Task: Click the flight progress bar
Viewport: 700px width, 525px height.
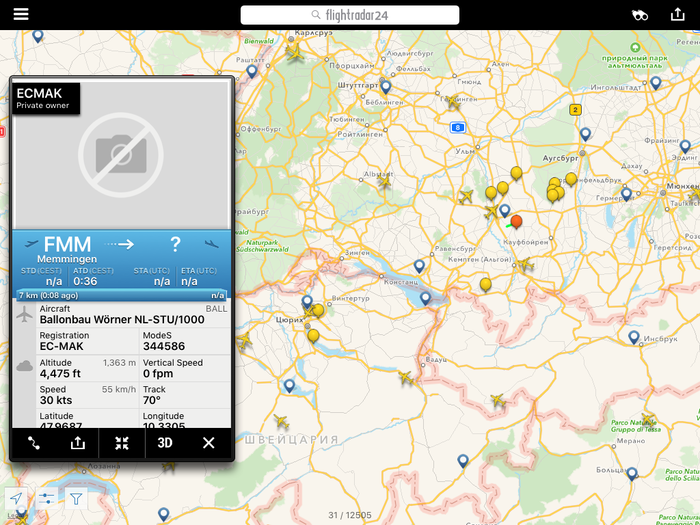Action: coord(121,295)
